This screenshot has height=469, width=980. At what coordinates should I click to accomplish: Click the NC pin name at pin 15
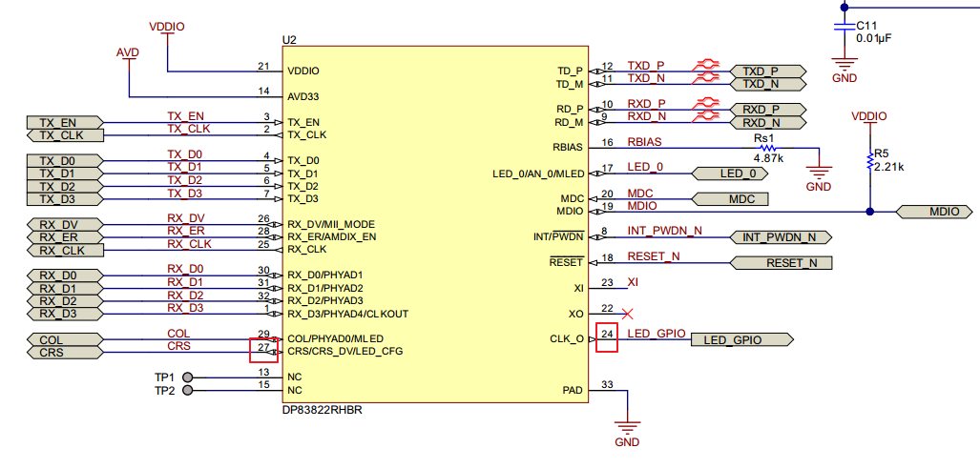coord(294,390)
